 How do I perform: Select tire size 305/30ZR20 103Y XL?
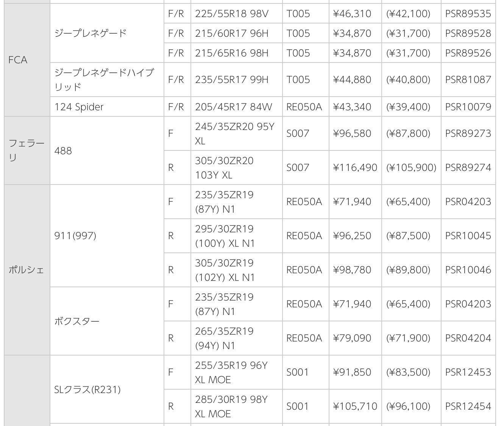coord(224,168)
